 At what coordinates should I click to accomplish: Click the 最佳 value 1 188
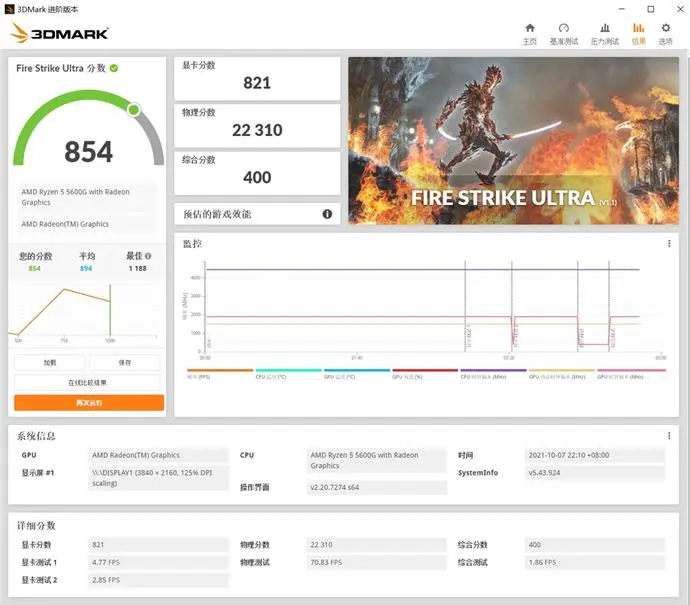point(138,268)
